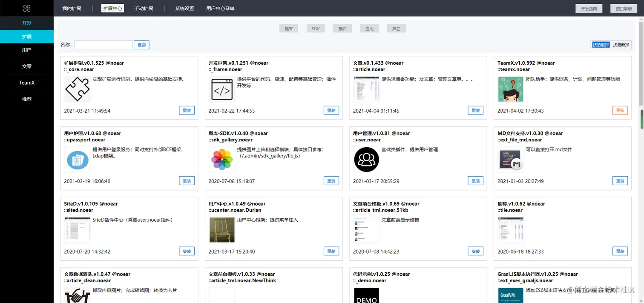
Task: Filter by the SDK category
Action: tap(316, 29)
